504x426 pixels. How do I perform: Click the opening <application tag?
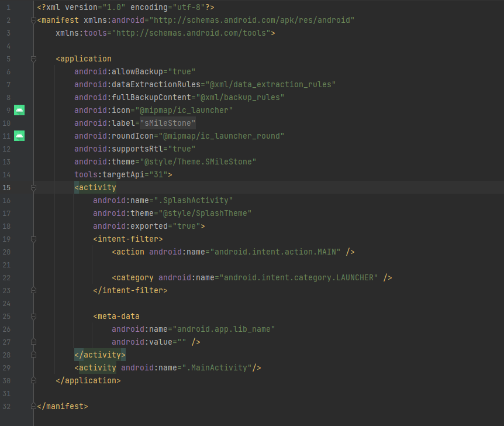pyautogui.click(x=84, y=59)
